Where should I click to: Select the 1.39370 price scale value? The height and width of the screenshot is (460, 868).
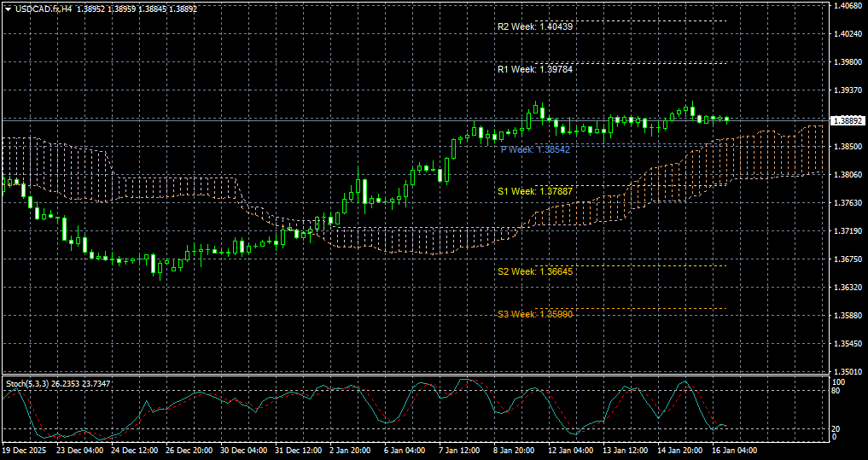click(x=850, y=90)
